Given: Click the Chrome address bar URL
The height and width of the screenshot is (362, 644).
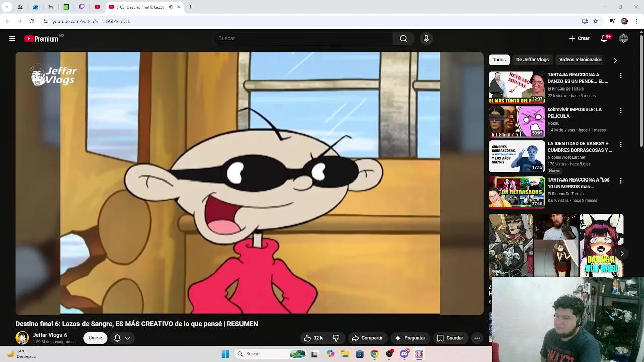Looking at the screenshot, I should (91, 21).
